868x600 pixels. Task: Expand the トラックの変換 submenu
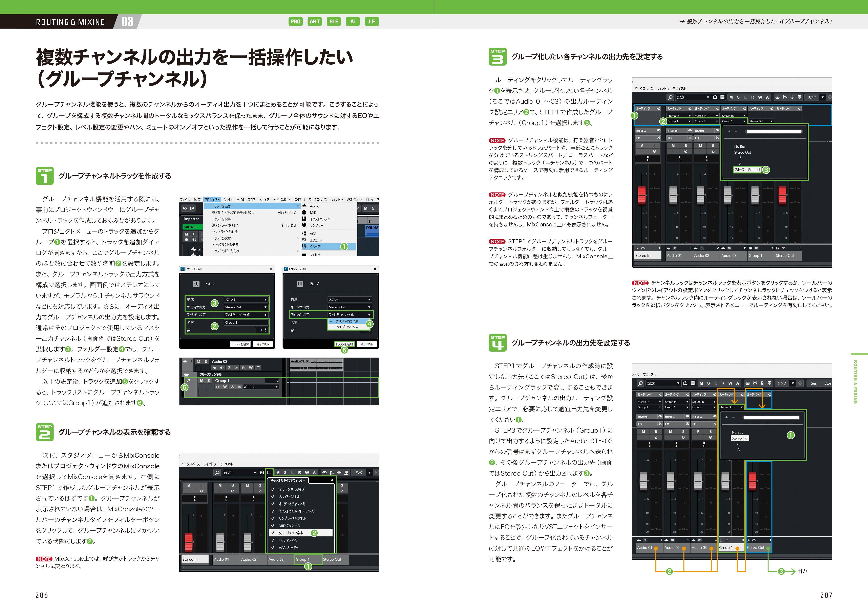pyautogui.click(x=222, y=238)
